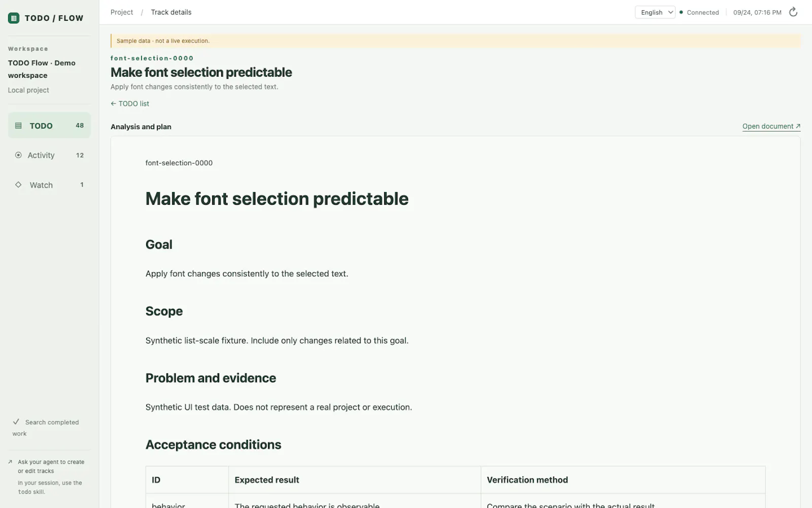Click the arrow icon beside Ask your agent

tap(10, 462)
